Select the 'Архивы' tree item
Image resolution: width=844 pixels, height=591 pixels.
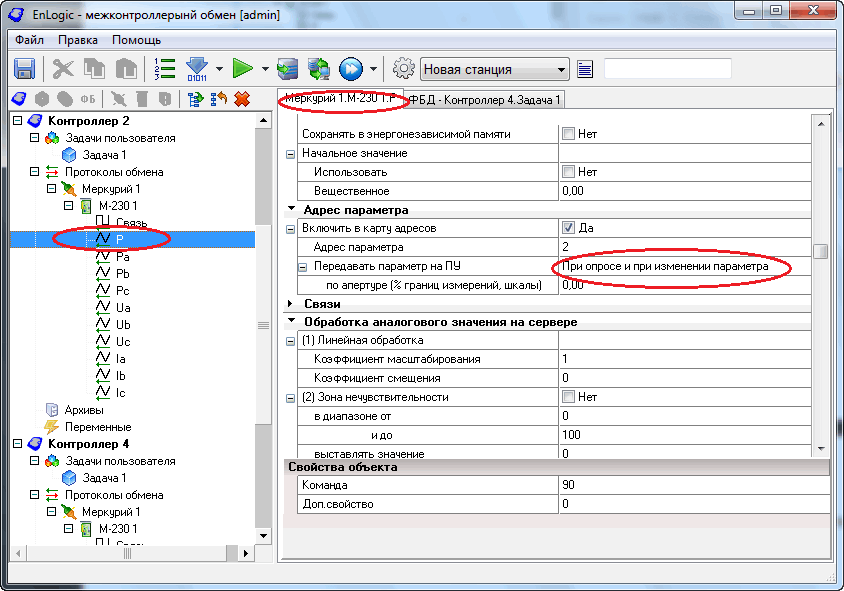click(84, 410)
